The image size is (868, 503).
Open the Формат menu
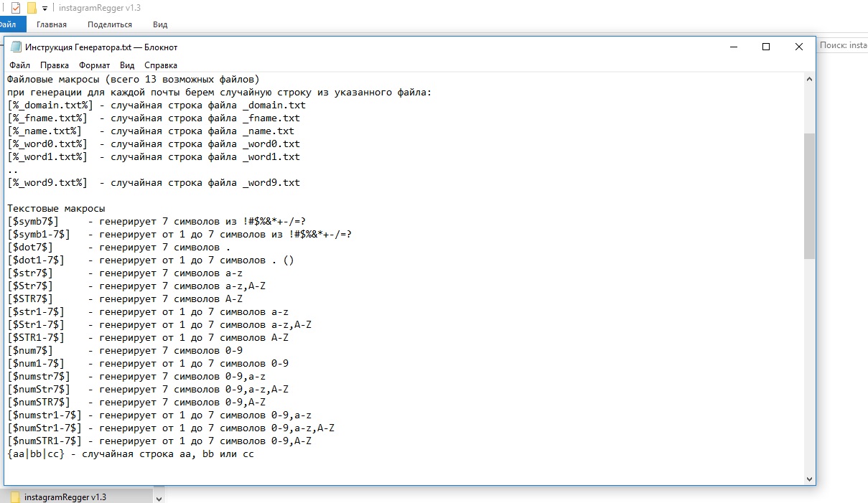point(94,65)
